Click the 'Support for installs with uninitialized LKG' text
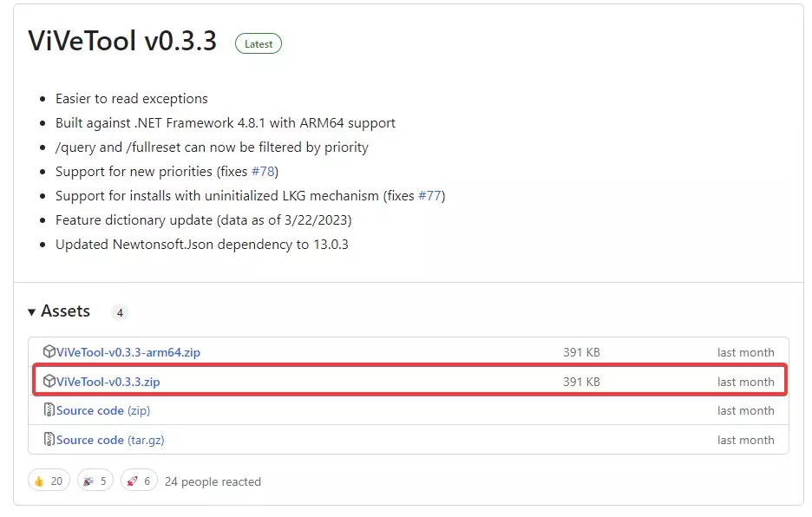This screenshot has width=812, height=517. [250, 196]
